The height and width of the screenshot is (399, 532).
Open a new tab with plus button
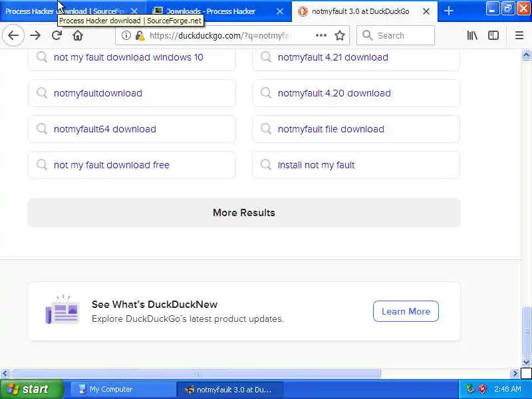pyautogui.click(x=449, y=11)
